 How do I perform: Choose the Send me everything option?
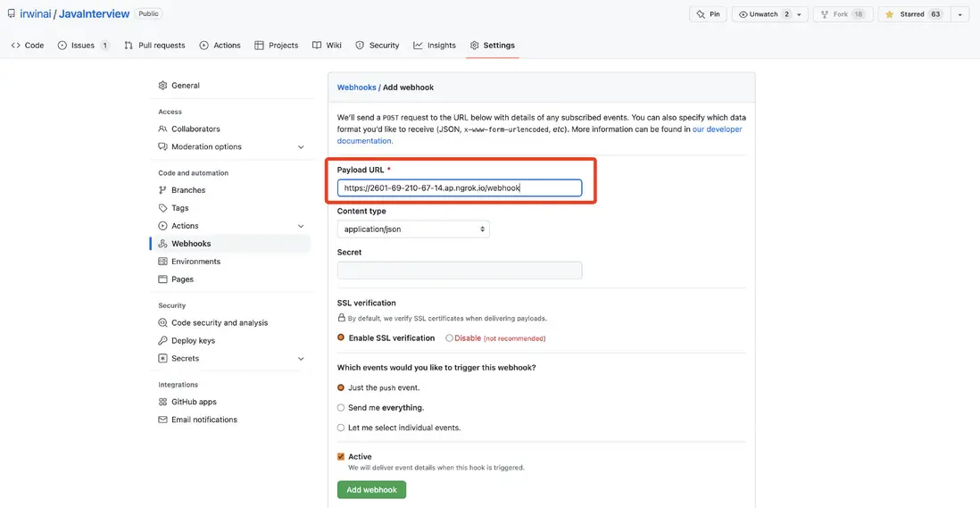click(341, 408)
